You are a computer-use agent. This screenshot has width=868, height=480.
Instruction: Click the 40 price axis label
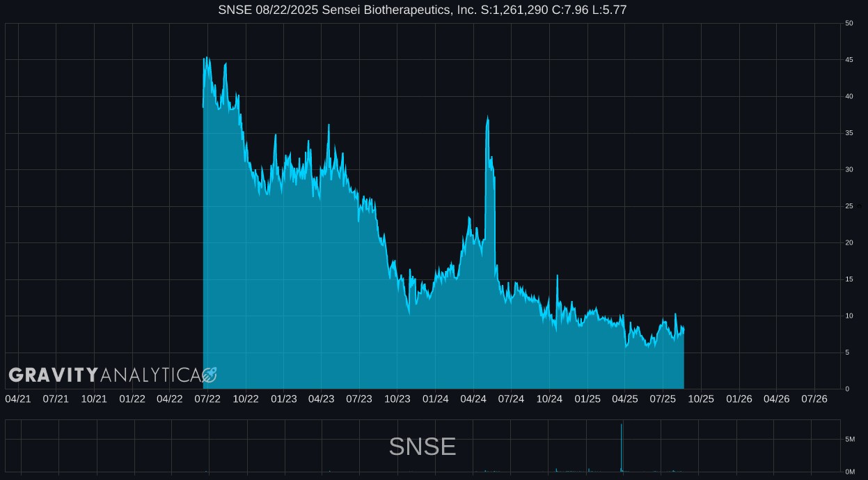(x=849, y=96)
